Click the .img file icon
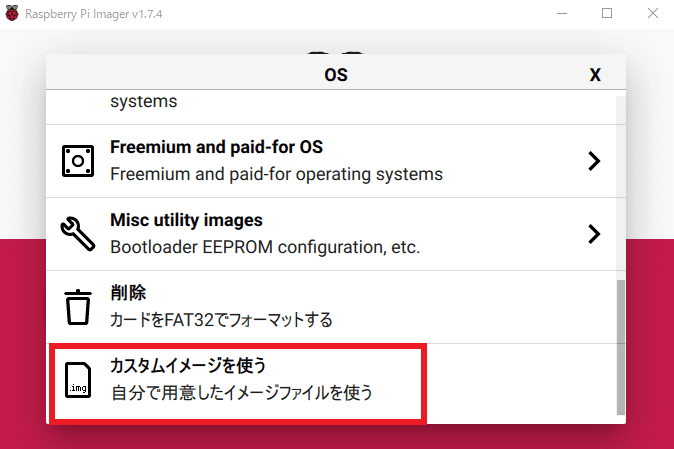Image resolution: width=674 pixels, height=449 pixels. point(78,380)
